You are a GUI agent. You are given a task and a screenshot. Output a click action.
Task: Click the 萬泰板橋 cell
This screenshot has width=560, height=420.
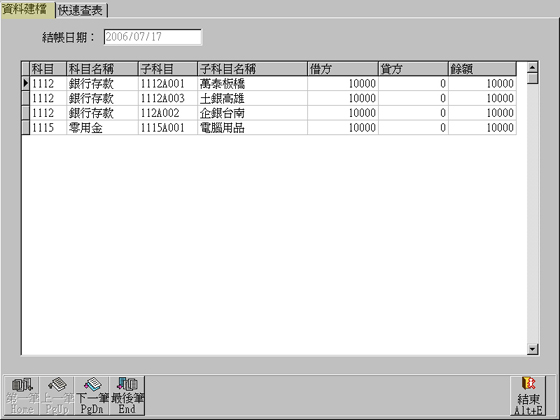point(252,84)
